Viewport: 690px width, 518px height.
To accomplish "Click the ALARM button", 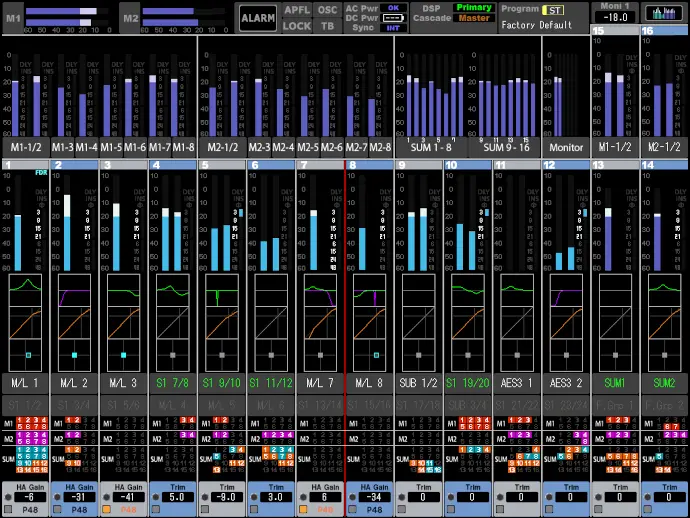I will pyautogui.click(x=258, y=18).
